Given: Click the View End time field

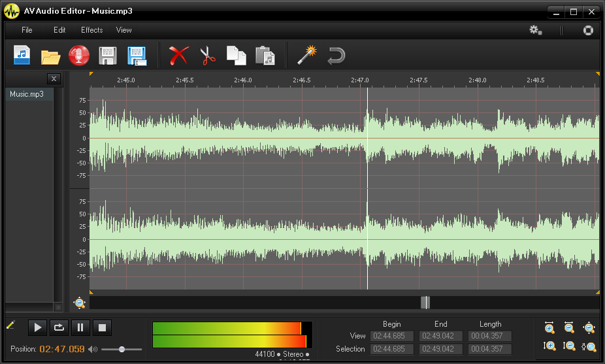Looking at the screenshot, I should click(x=441, y=336).
